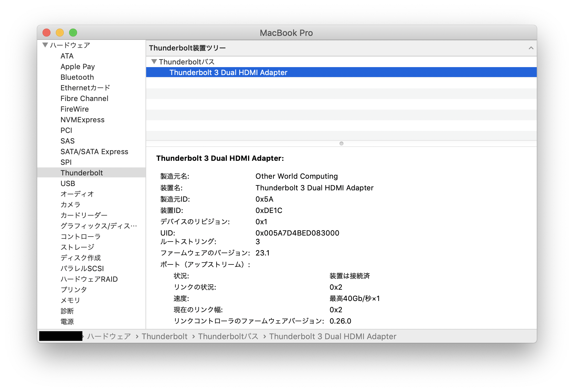This screenshot has width=574, height=392.
Task: Click the device ID value 0xDE1C
Action: click(269, 210)
